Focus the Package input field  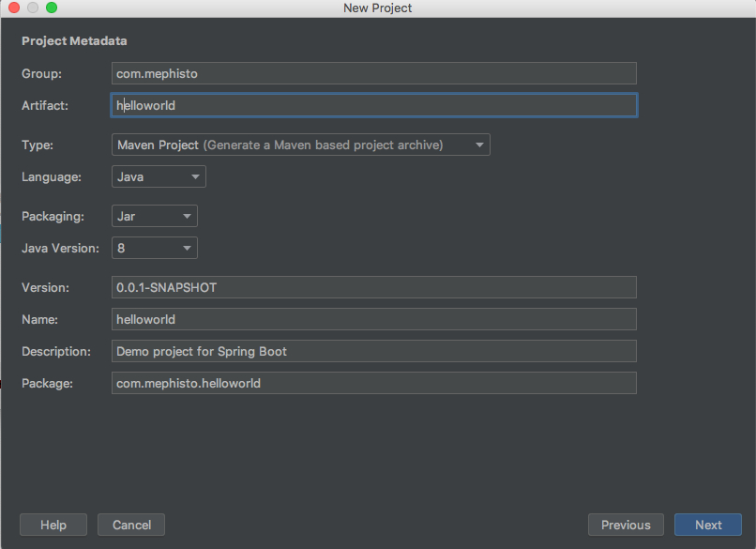coord(373,383)
